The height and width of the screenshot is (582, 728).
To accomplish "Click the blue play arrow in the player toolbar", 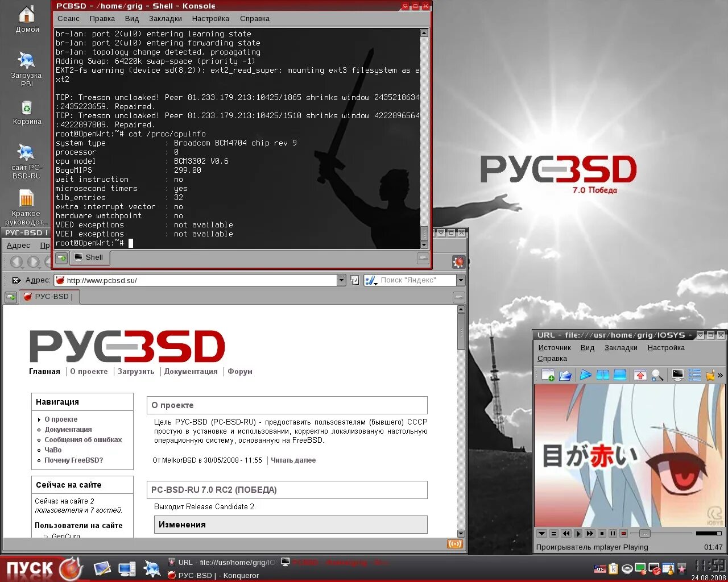I will (586, 375).
